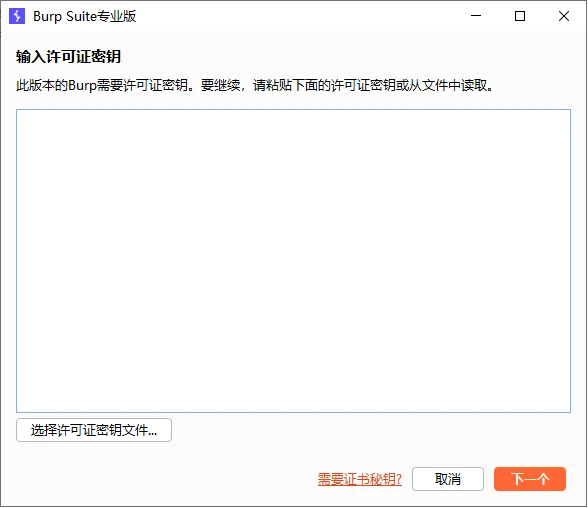The width and height of the screenshot is (588, 508).
Task: Click inside the license key text area
Action: 293,261
